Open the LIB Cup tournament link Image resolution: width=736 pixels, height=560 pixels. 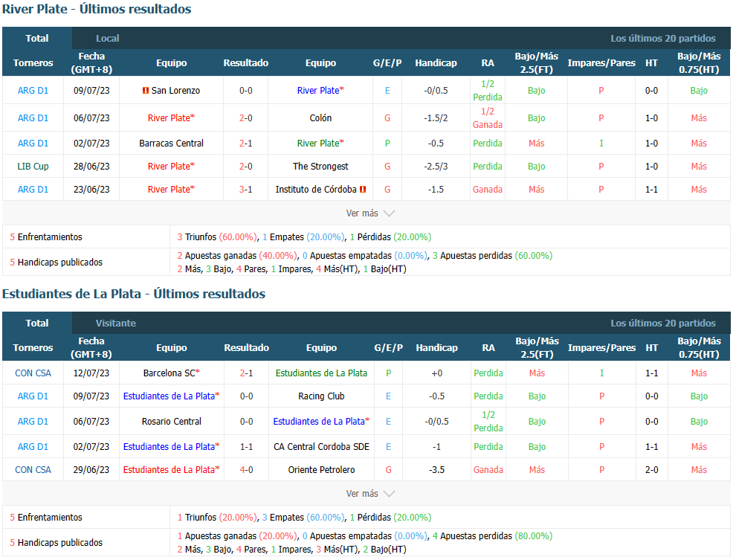33,167
